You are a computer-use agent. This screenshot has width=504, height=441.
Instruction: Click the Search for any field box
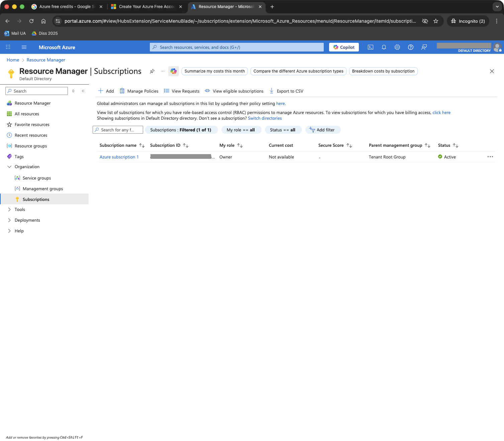tap(118, 130)
